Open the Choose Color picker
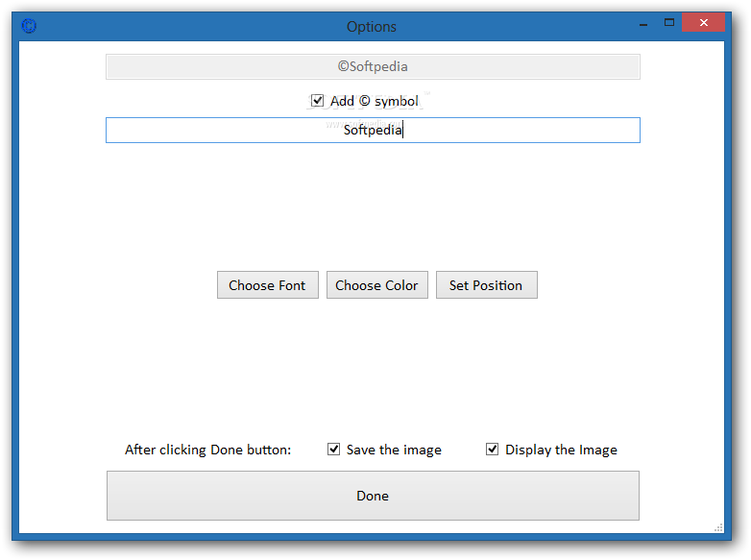Image resolution: width=751 pixels, height=560 pixels. tap(376, 285)
